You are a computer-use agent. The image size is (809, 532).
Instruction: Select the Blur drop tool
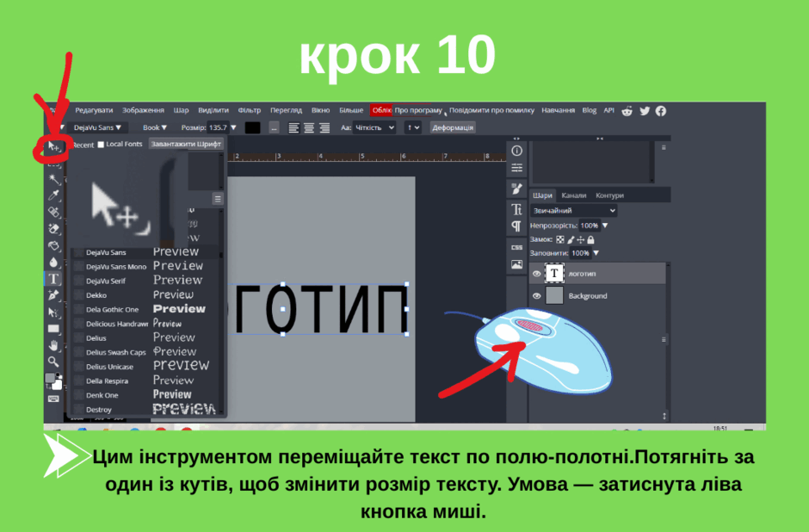(x=53, y=263)
